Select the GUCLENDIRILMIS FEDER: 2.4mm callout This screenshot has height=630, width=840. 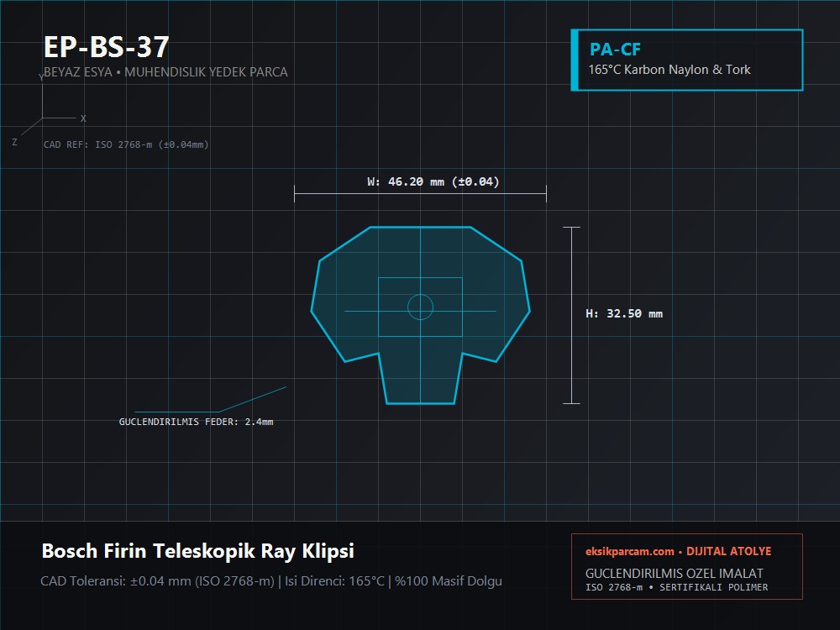pos(196,422)
